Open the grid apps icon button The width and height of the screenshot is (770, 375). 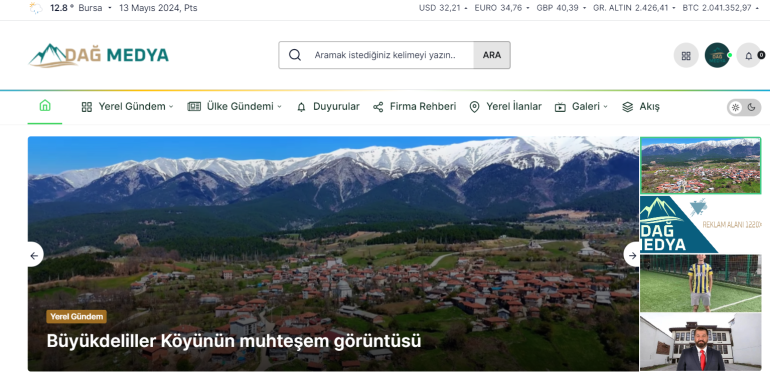[x=686, y=55]
